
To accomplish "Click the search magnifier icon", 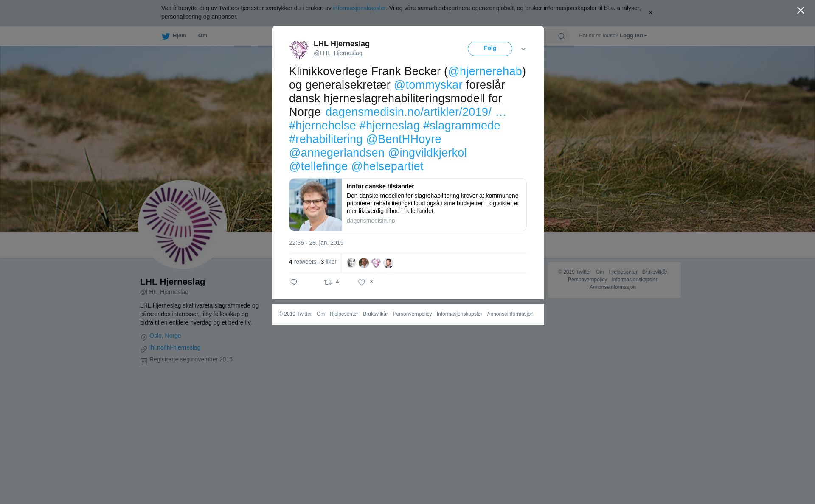I will coord(562,36).
